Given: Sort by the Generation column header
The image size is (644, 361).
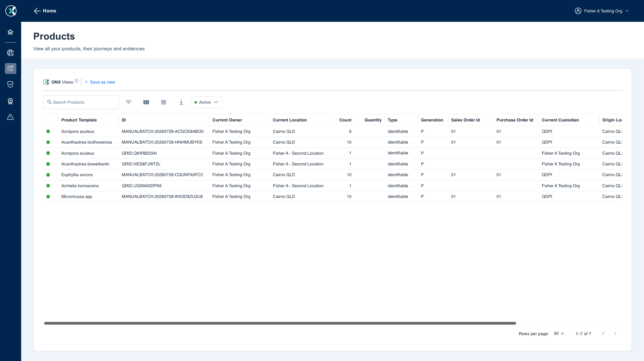Looking at the screenshot, I should (x=432, y=120).
